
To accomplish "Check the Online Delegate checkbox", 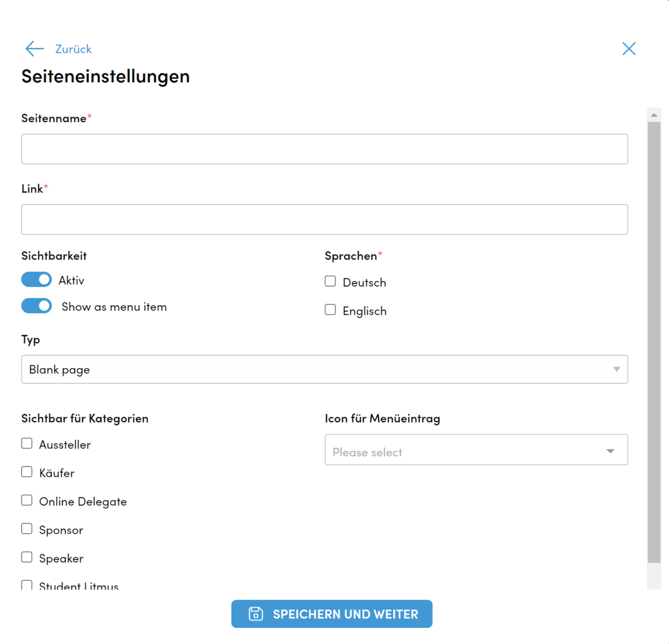I will (27, 500).
